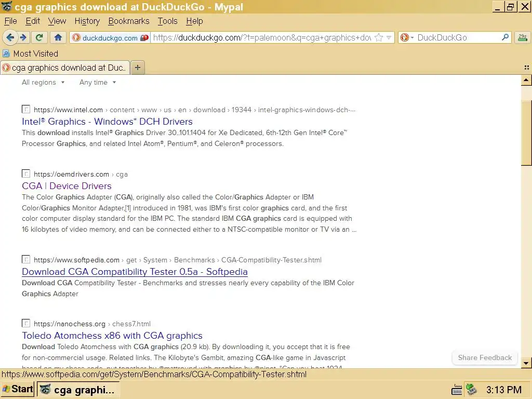Screen dimensions: 532x399
Task: Click the oemdrivers.com favicon beside result URL
Action: point(26,174)
